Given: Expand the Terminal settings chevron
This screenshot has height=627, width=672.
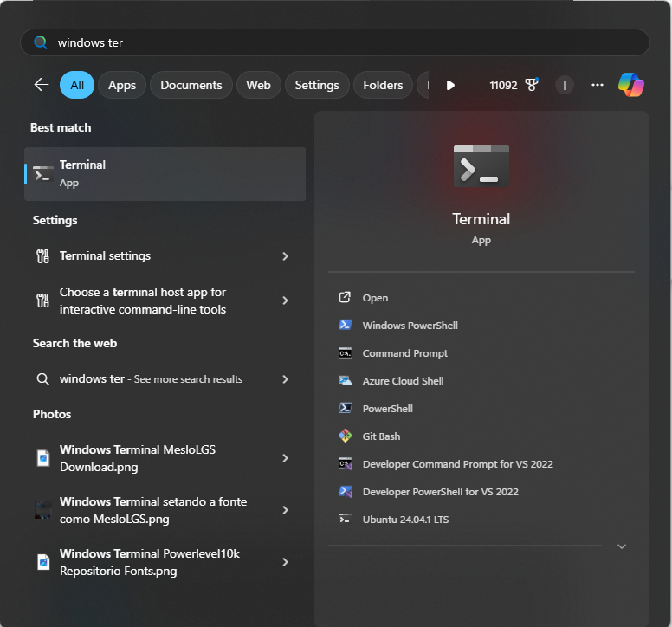Looking at the screenshot, I should (x=286, y=256).
